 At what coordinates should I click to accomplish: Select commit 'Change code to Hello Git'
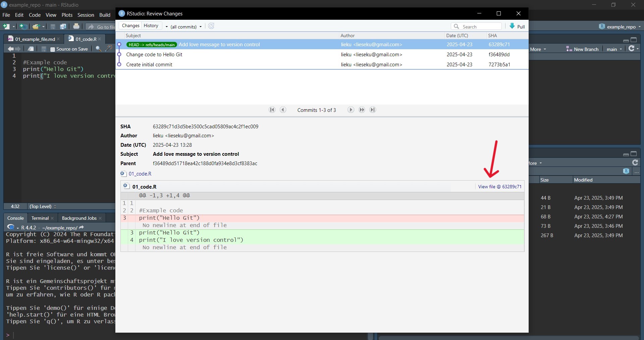[322, 54]
